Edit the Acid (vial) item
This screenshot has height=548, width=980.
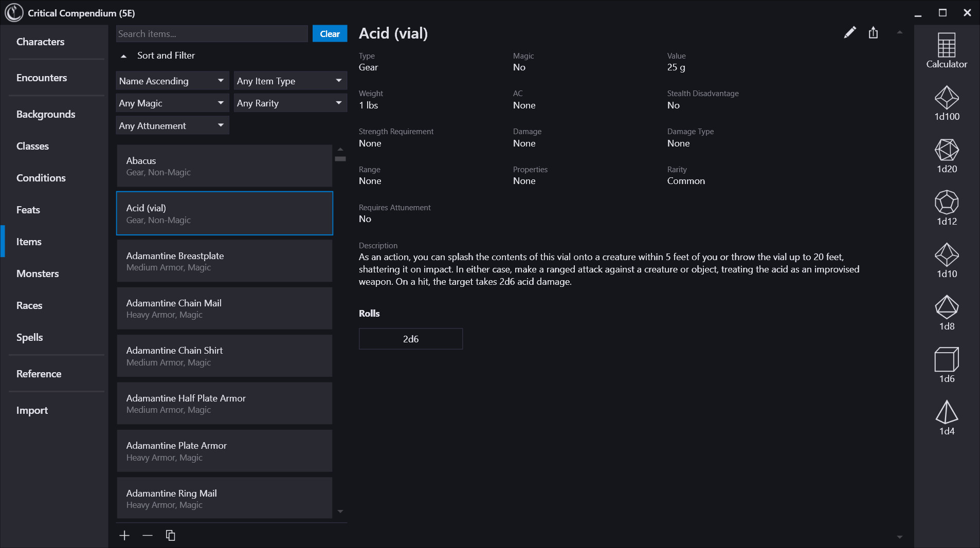[x=850, y=32]
